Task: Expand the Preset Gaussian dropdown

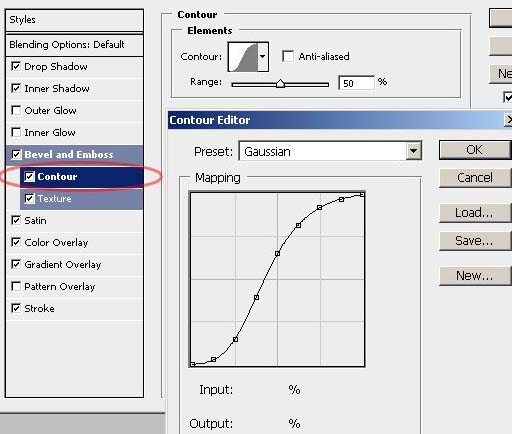Action: coord(413,151)
